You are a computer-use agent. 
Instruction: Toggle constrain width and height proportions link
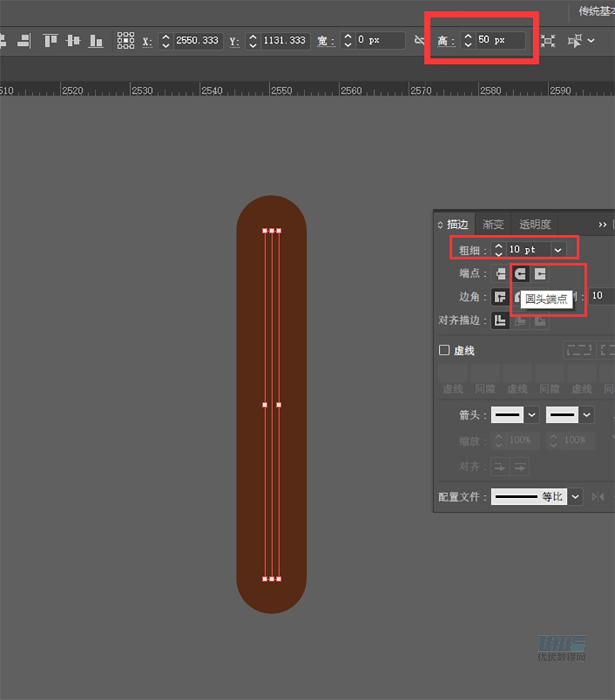pos(419,40)
